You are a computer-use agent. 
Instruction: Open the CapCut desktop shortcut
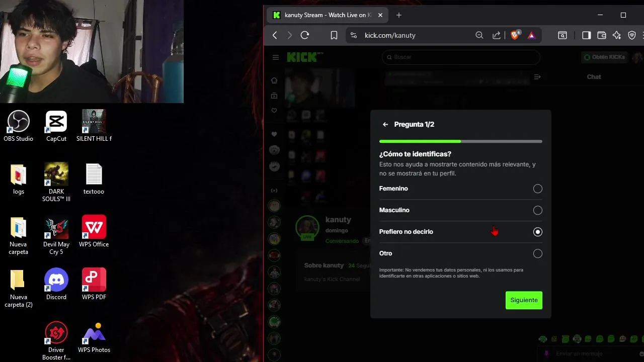tap(56, 126)
